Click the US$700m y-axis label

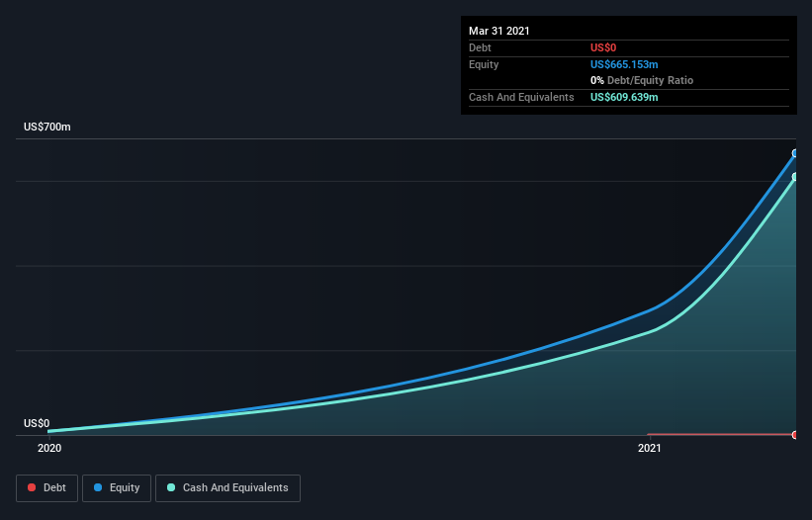click(47, 127)
